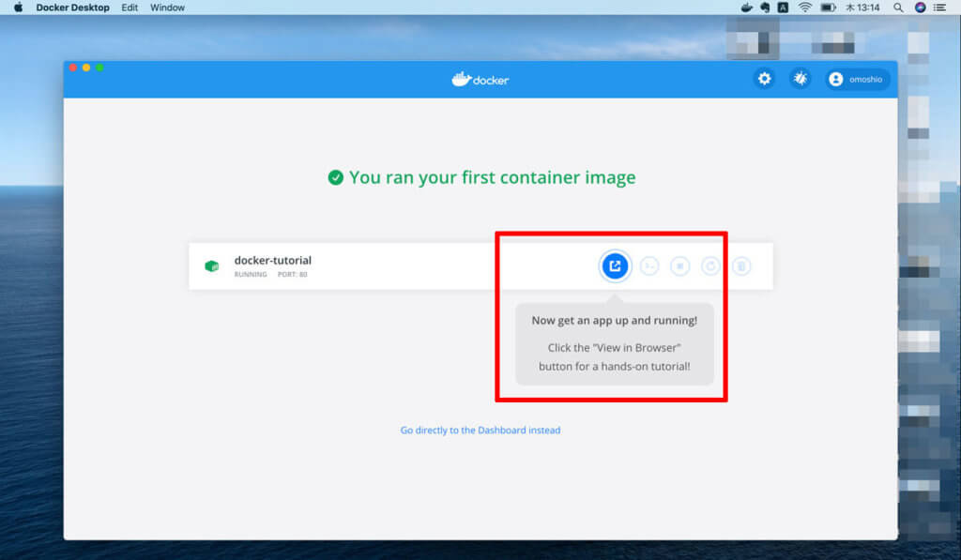Click the green container cube icon

point(211,266)
